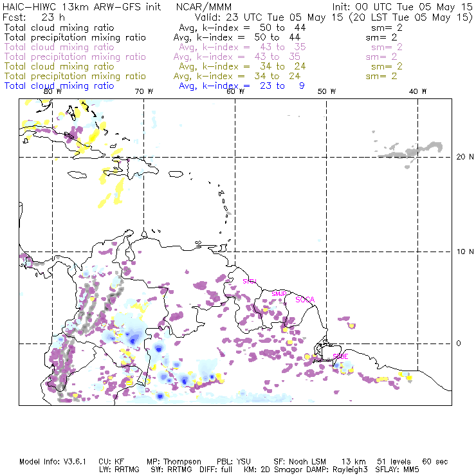Click the '50 W' longitude label
Image resolution: width=476 pixels, height=476 pixels.
(327, 91)
